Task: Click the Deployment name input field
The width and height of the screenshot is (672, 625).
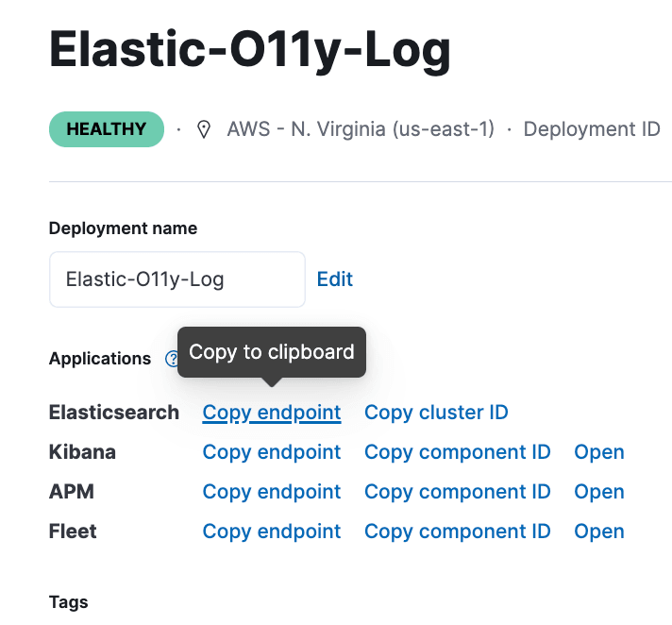Action: pos(177,279)
